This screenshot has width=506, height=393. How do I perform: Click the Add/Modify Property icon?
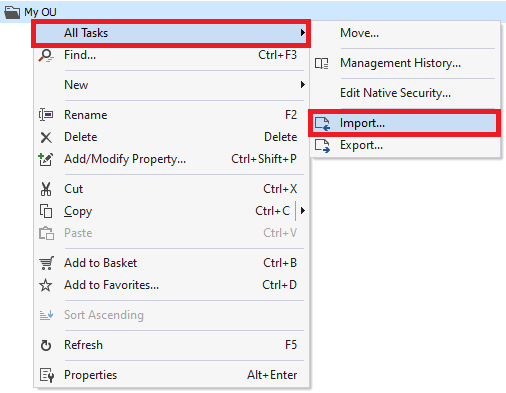(x=46, y=159)
